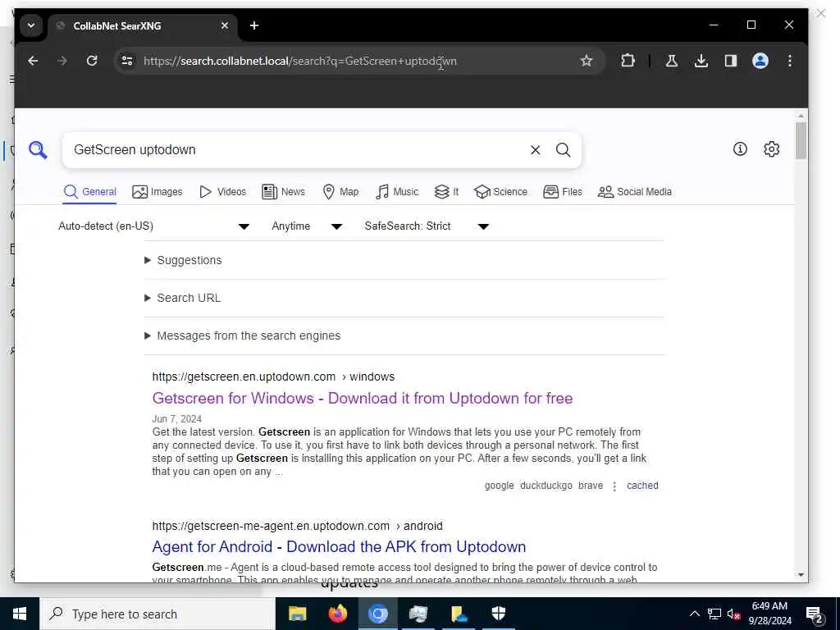Open Agent for Android APK result

coord(339,547)
